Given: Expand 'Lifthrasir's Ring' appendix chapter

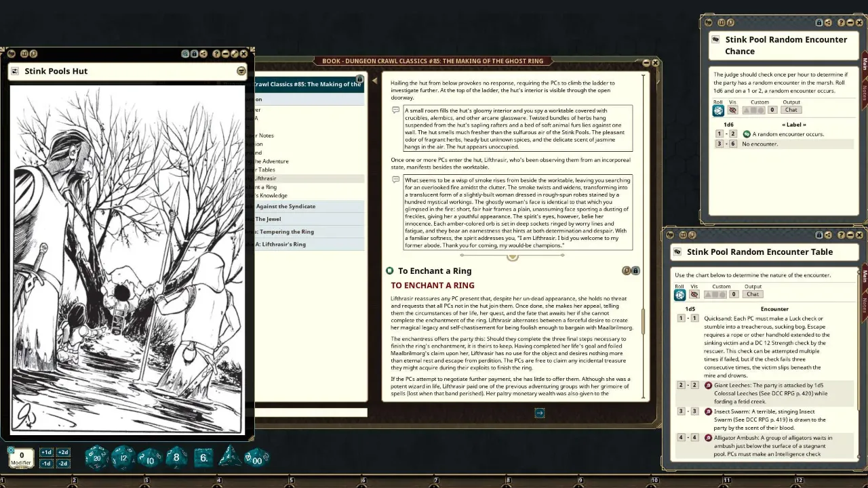Looking at the screenshot, I should [x=309, y=244].
